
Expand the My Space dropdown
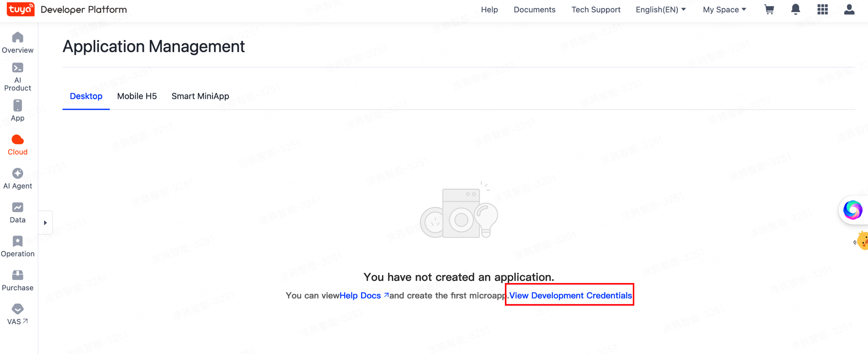(x=724, y=10)
